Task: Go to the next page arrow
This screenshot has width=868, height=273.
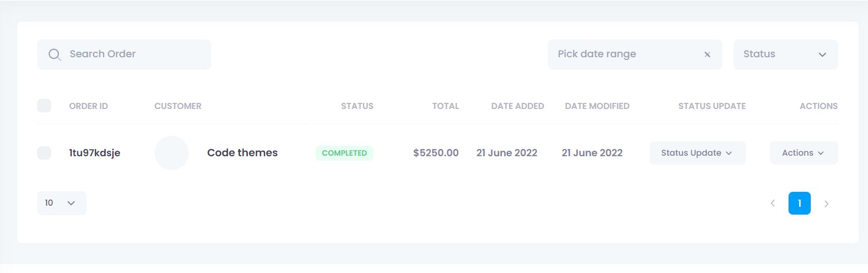Action: click(826, 203)
